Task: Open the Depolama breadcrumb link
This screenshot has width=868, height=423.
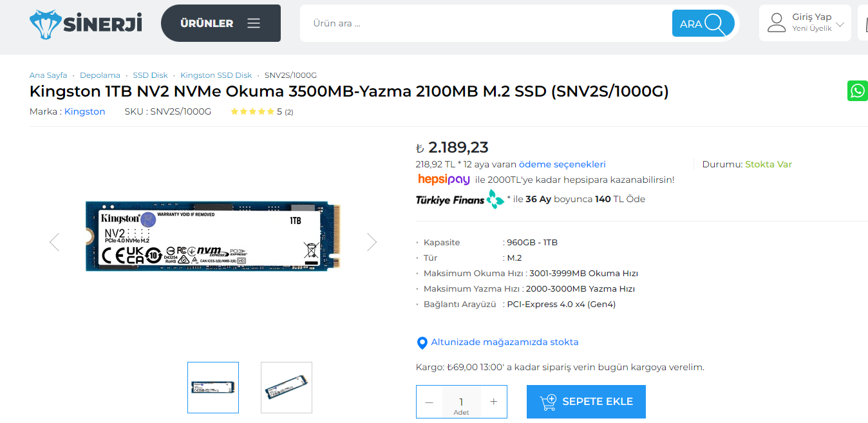Action: pyautogui.click(x=100, y=75)
